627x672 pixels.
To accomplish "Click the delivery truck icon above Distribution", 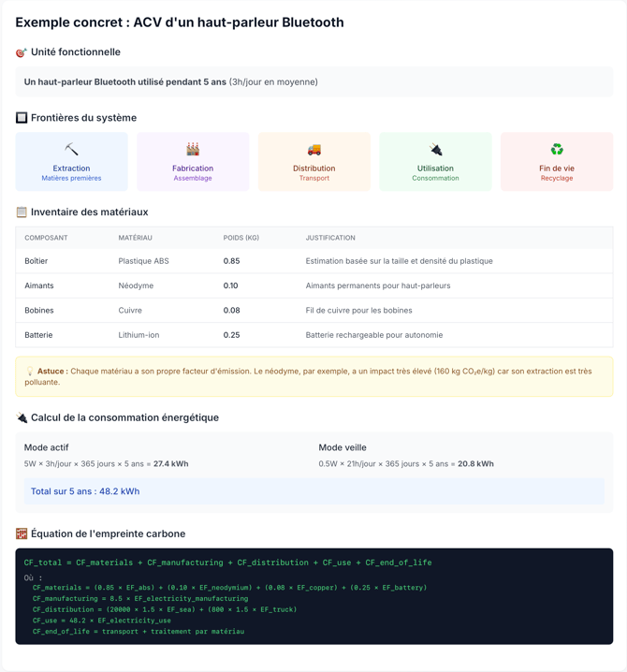I will tap(314, 150).
